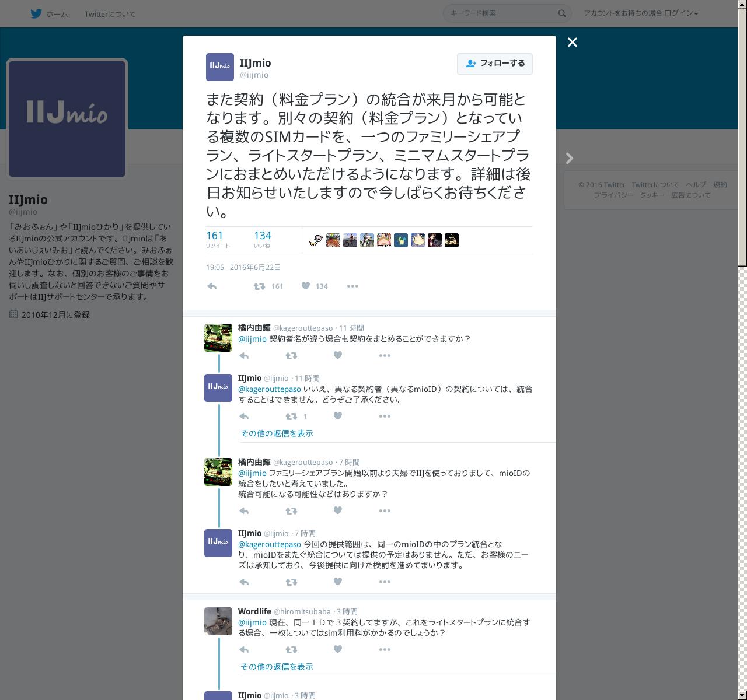The image size is (747, 700).
Task: Show other replies under いいえ、異なる契約者 tweet
Action: (277, 433)
